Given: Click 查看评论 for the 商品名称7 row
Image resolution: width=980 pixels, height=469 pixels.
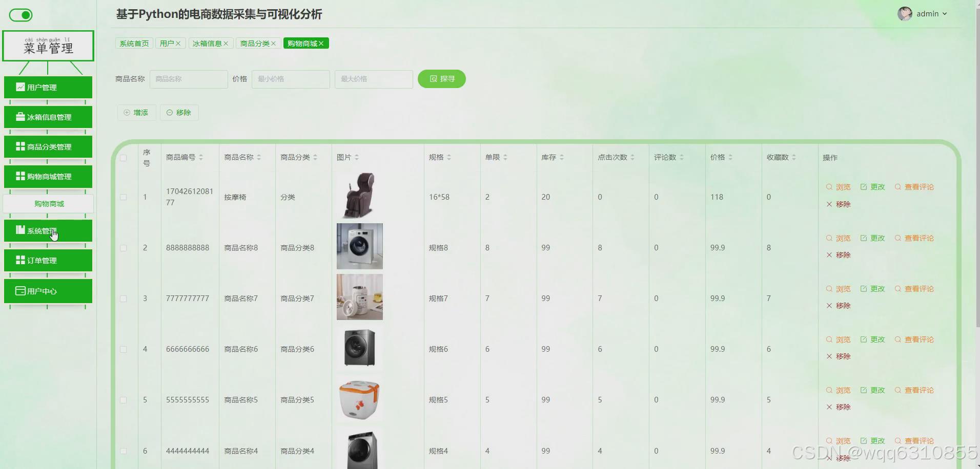Looking at the screenshot, I should click(914, 289).
